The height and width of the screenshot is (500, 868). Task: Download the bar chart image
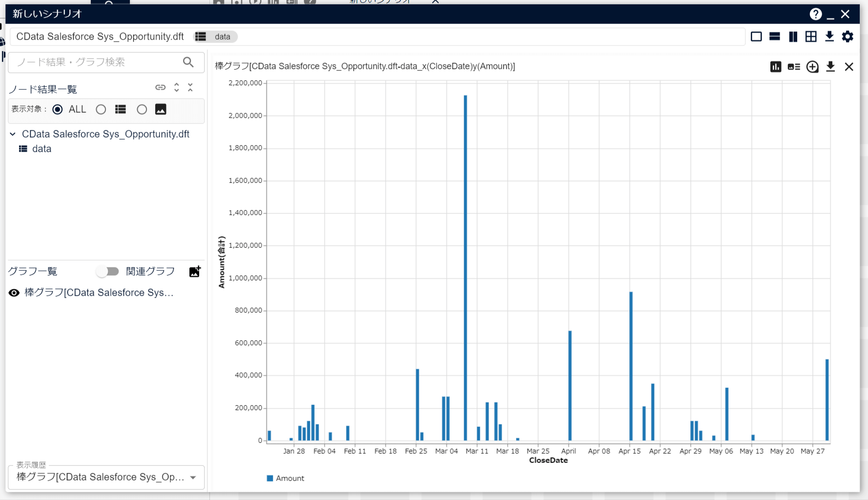coord(830,67)
